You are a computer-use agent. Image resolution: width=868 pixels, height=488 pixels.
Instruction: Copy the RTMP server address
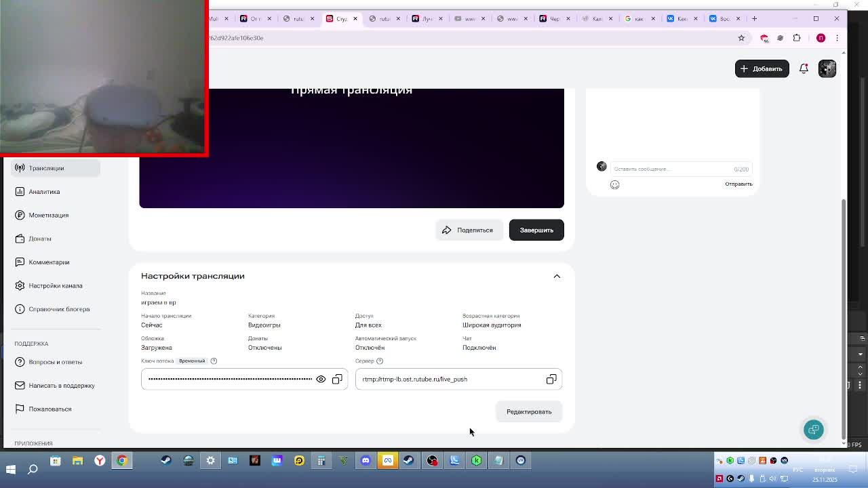551,379
